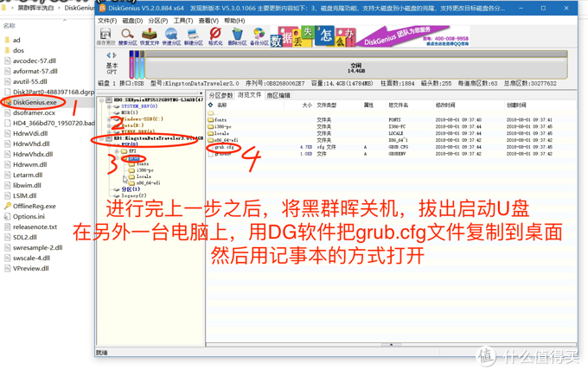
Task: Switch to the 扇区编辑 tab
Action: coord(278,96)
